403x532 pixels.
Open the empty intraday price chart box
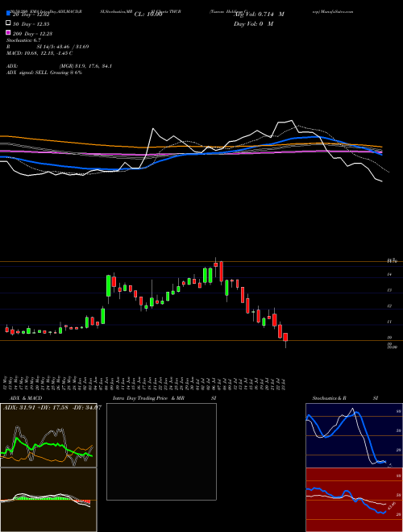tap(161, 451)
